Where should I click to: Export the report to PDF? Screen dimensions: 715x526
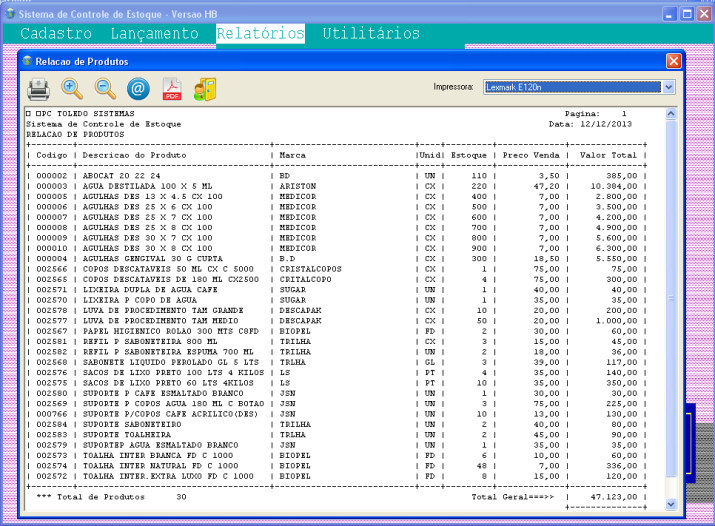(171, 89)
